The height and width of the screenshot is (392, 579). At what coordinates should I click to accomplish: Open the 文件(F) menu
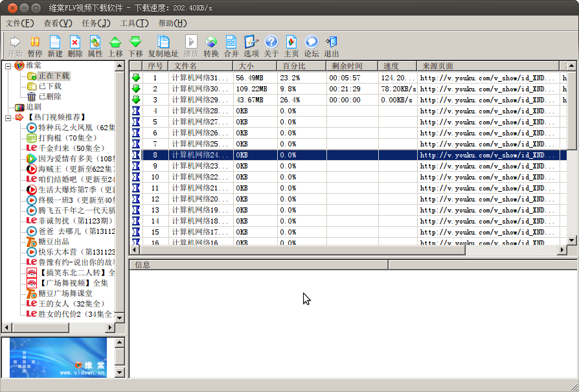(x=19, y=23)
